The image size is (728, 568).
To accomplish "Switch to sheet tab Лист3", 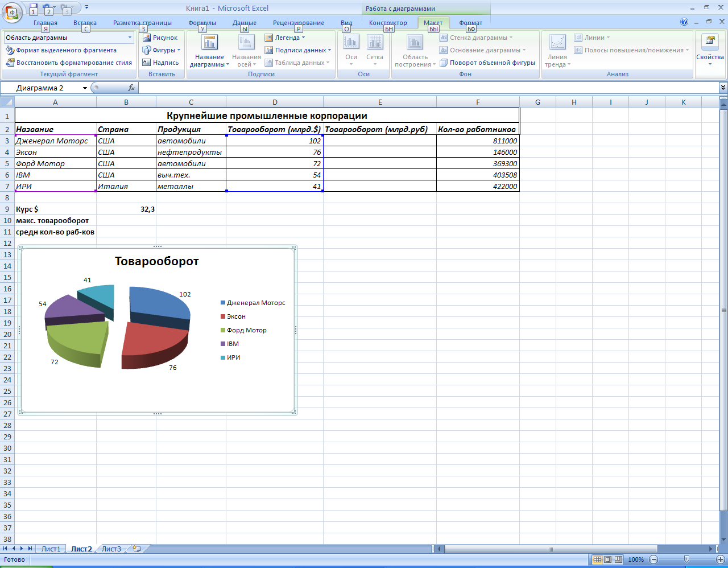I will click(x=111, y=549).
